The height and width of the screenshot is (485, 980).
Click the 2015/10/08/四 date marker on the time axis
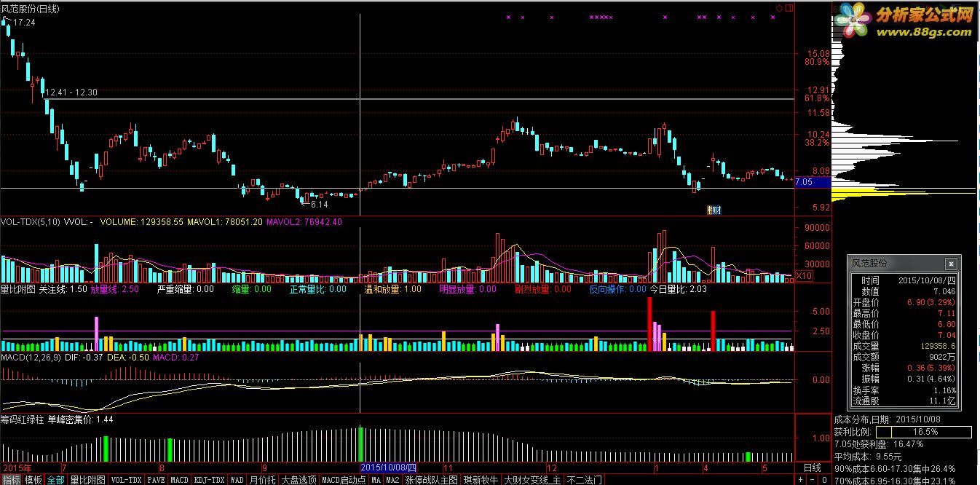coord(389,468)
